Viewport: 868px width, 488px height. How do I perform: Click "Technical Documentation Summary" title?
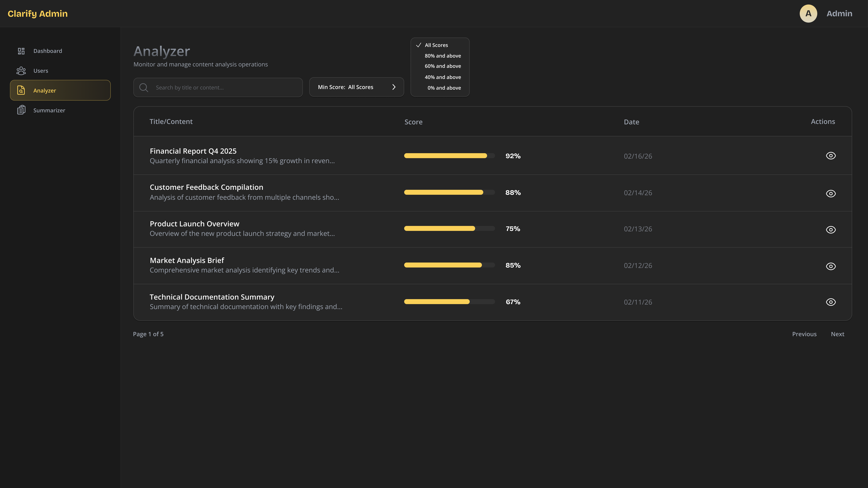[x=212, y=297]
